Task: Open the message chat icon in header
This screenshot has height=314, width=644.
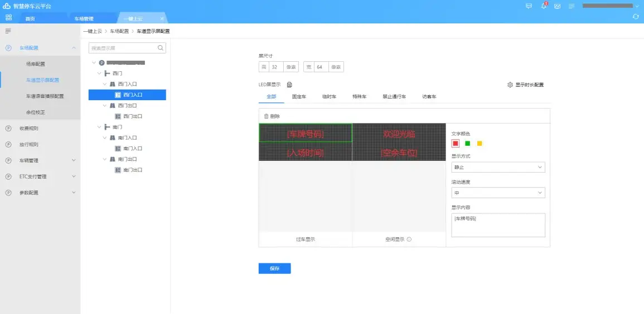Action: 529,6
